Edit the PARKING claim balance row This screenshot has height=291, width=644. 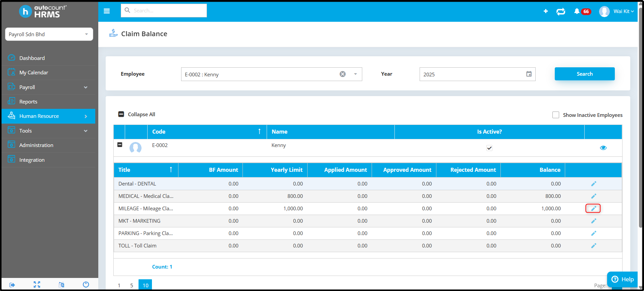point(593,233)
